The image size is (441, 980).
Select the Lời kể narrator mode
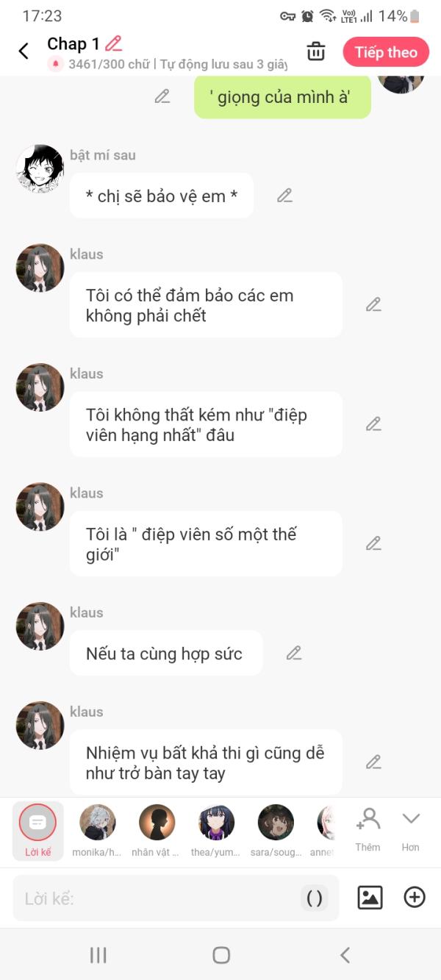coord(37,830)
